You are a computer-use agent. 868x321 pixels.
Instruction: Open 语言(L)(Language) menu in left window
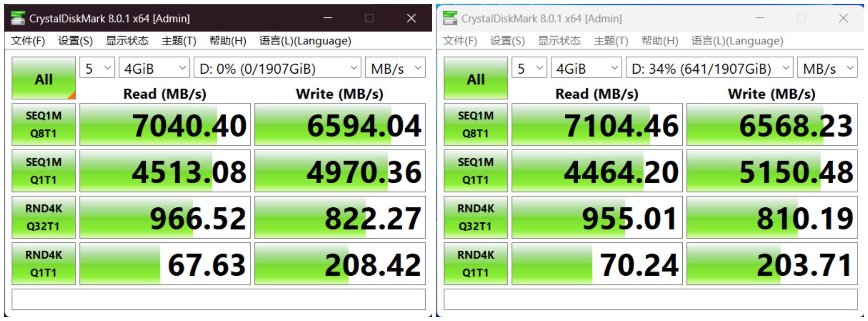[305, 41]
